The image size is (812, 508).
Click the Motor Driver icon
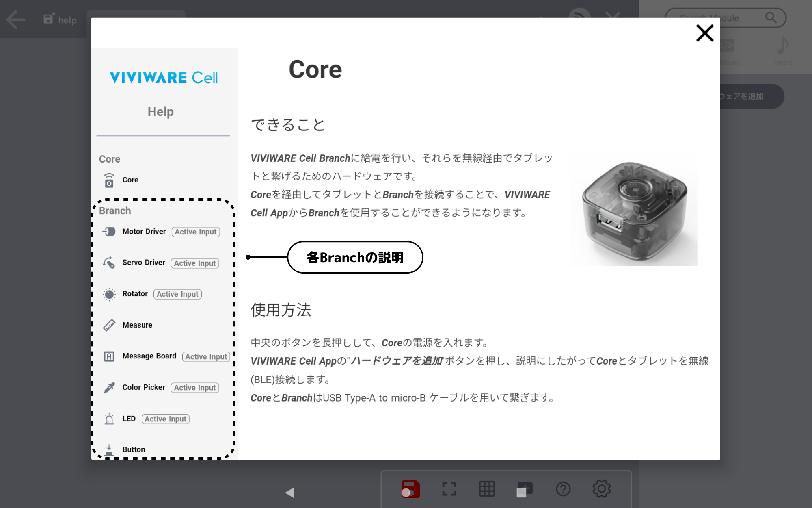pyautogui.click(x=109, y=231)
